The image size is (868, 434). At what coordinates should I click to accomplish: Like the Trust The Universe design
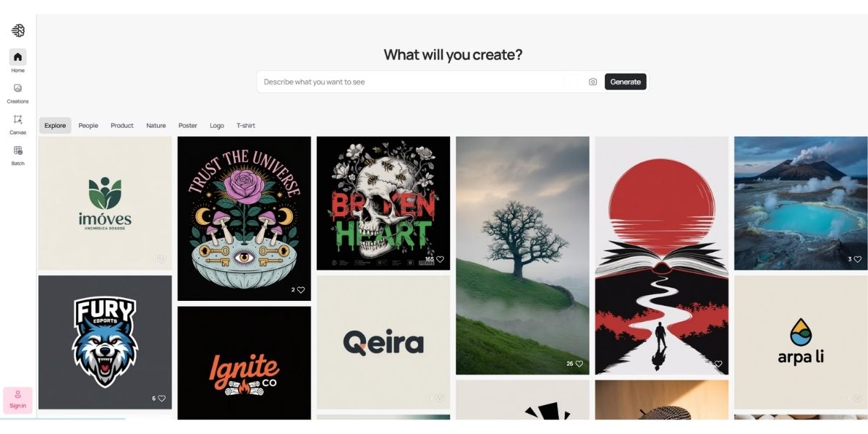(x=301, y=290)
